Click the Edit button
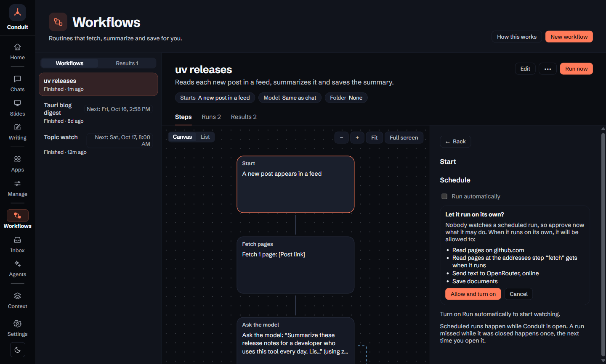This screenshot has height=364, width=606. [x=525, y=69]
